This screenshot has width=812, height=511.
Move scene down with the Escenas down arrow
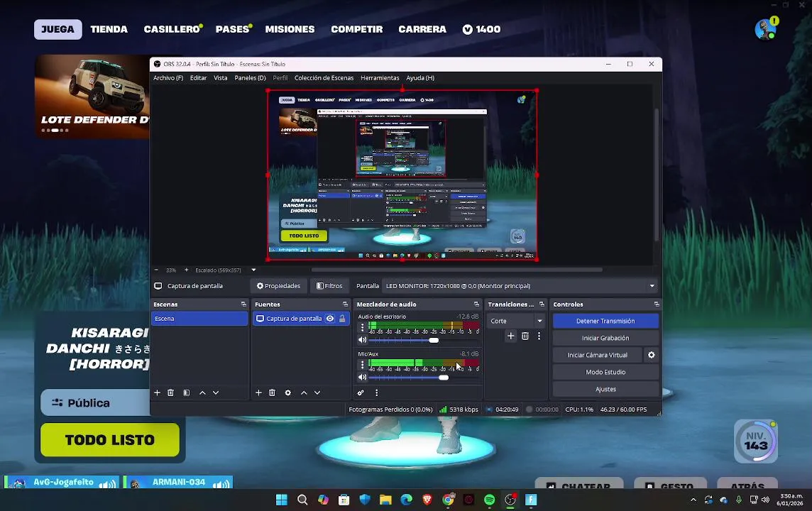[x=216, y=393]
